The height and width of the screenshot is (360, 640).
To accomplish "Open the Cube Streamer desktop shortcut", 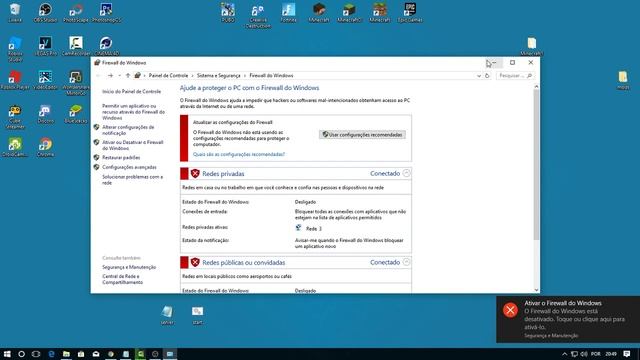I will pos(15,117).
